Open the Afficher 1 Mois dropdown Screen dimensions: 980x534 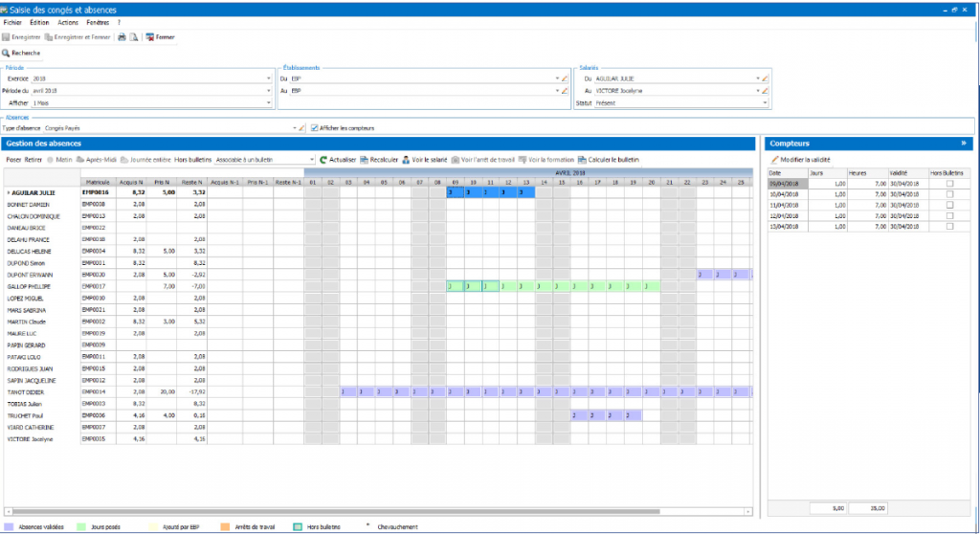pos(269,103)
